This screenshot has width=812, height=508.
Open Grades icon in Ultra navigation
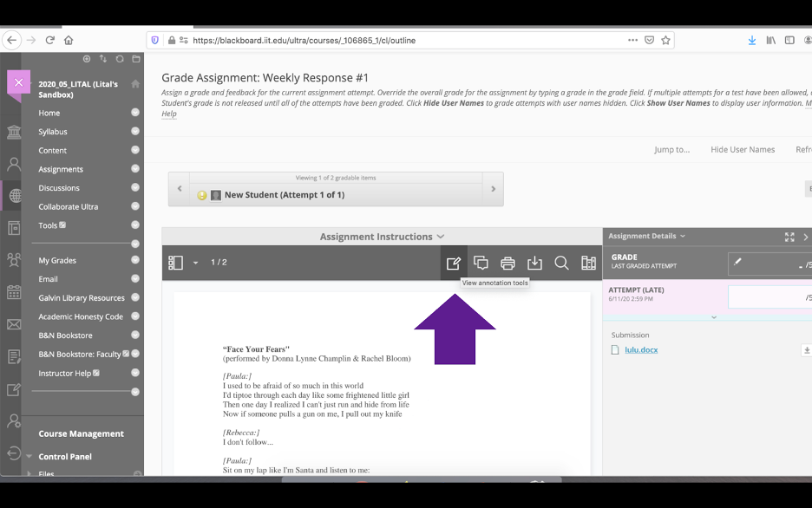coord(14,356)
